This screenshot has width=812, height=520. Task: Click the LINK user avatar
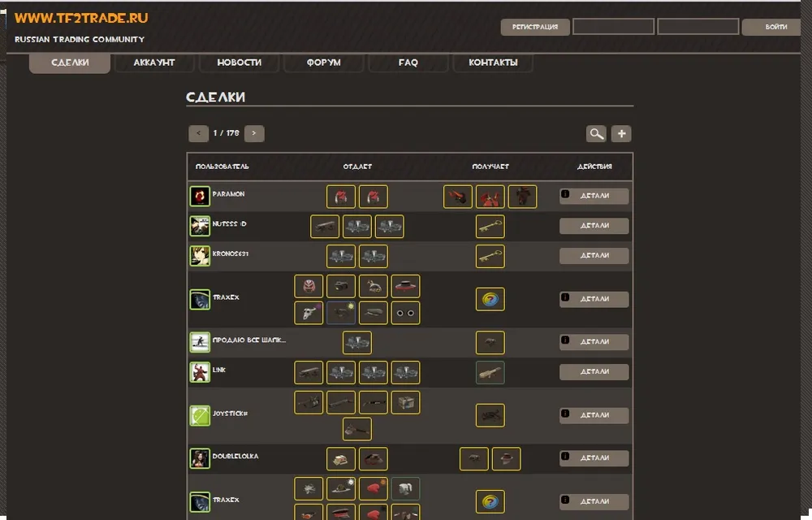click(x=200, y=372)
